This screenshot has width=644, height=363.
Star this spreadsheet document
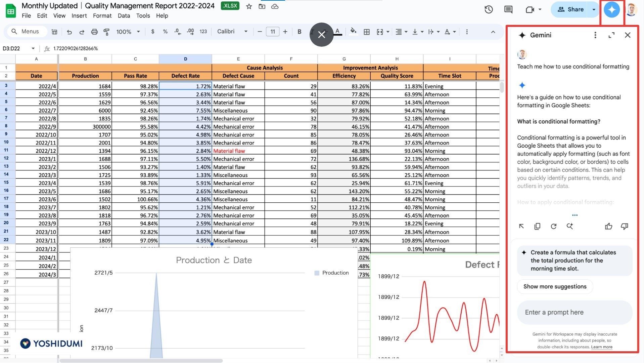[x=249, y=6]
